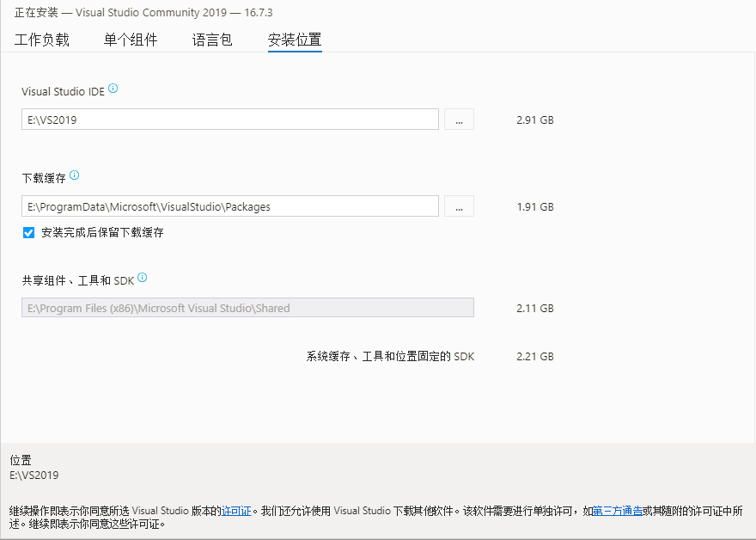Click the E:\VS2019 location text at bottom
Screen dimensions: 756x540
click(x=34, y=476)
